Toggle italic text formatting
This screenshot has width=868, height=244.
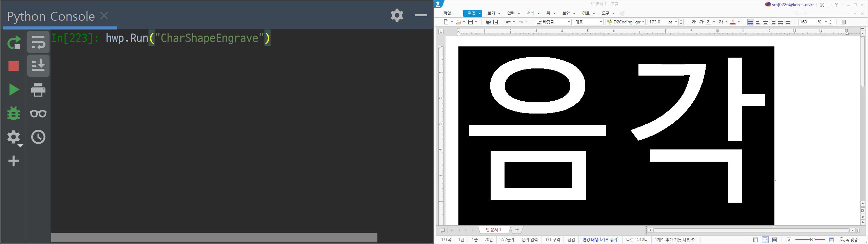tap(701, 22)
